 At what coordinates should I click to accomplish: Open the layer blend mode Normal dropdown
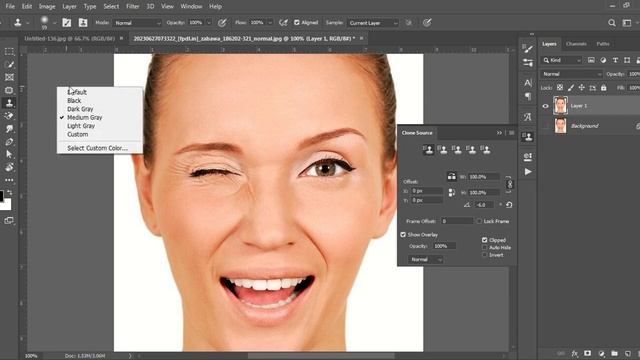point(571,74)
